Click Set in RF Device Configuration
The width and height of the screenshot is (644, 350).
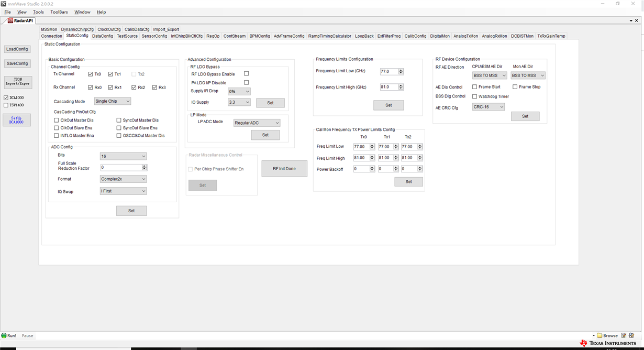(x=525, y=116)
